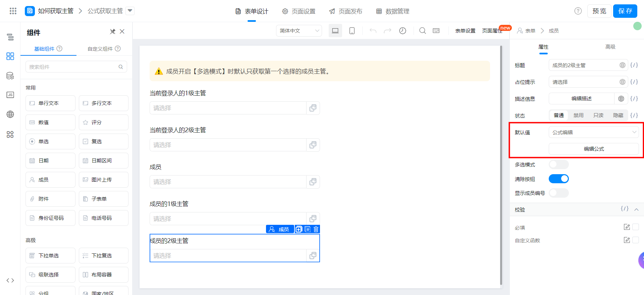Click the 标题 input field
Screen dimensions: 644x295
588,65
